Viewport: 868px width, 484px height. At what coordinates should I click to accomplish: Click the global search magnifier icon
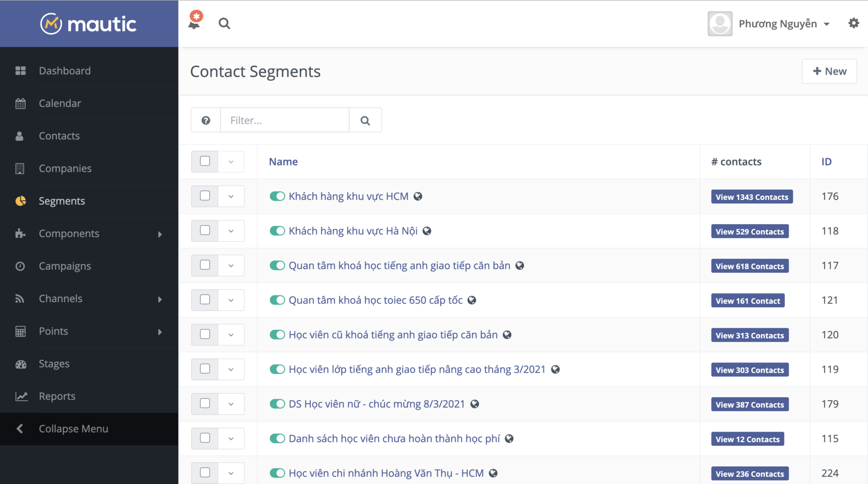click(x=224, y=23)
